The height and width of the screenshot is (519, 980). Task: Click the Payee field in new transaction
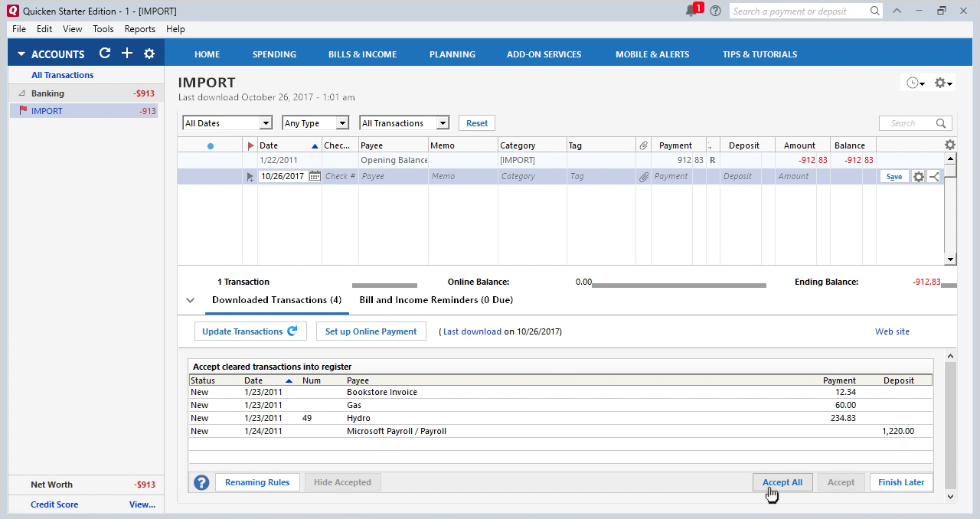click(x=394, y=176)
